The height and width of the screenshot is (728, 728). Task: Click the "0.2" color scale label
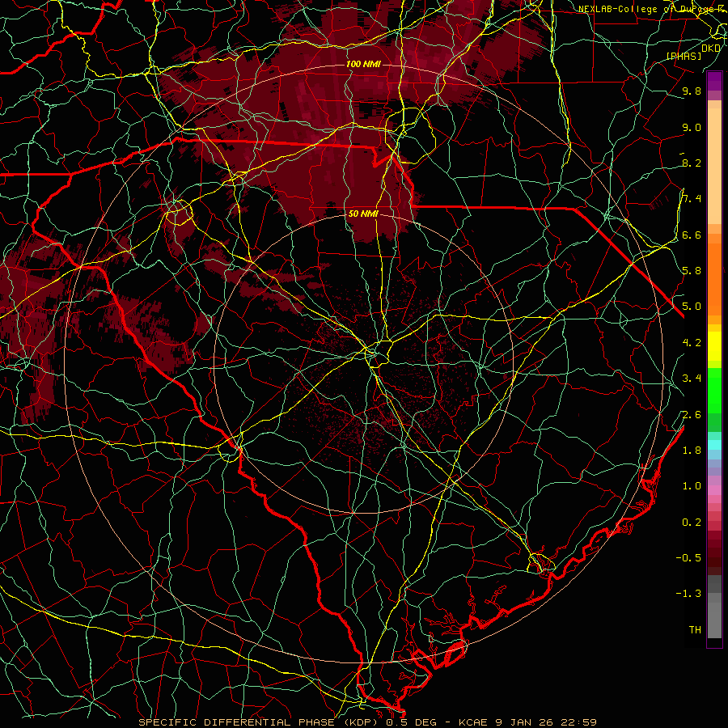[692, 523]
